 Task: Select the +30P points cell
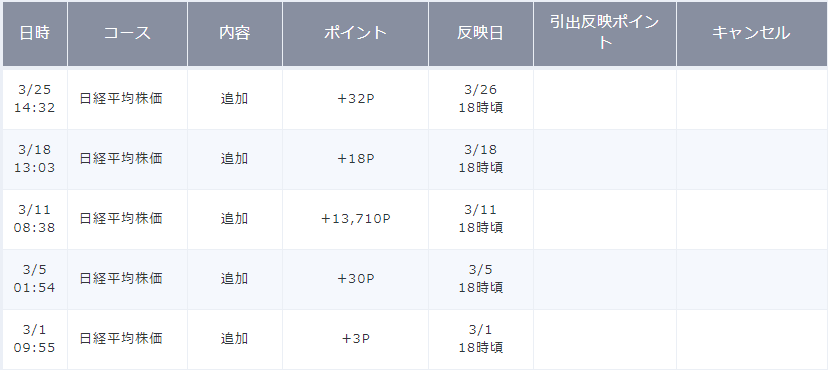[x=355, y=279]
